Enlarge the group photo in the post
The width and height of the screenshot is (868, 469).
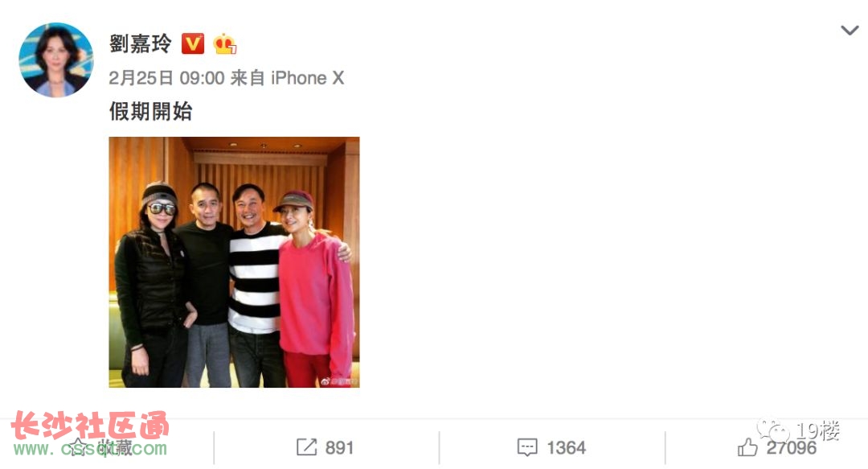(x=234, y=262)
